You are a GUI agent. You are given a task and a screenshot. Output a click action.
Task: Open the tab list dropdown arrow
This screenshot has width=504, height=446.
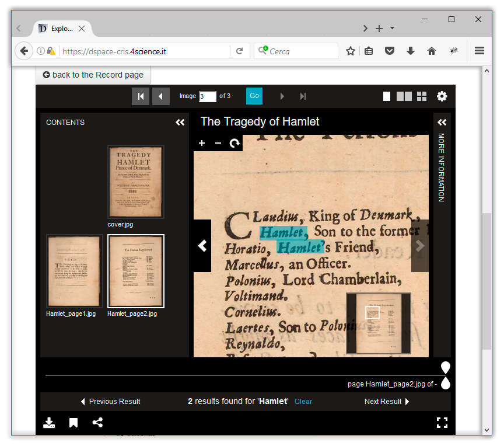point(392,28)
